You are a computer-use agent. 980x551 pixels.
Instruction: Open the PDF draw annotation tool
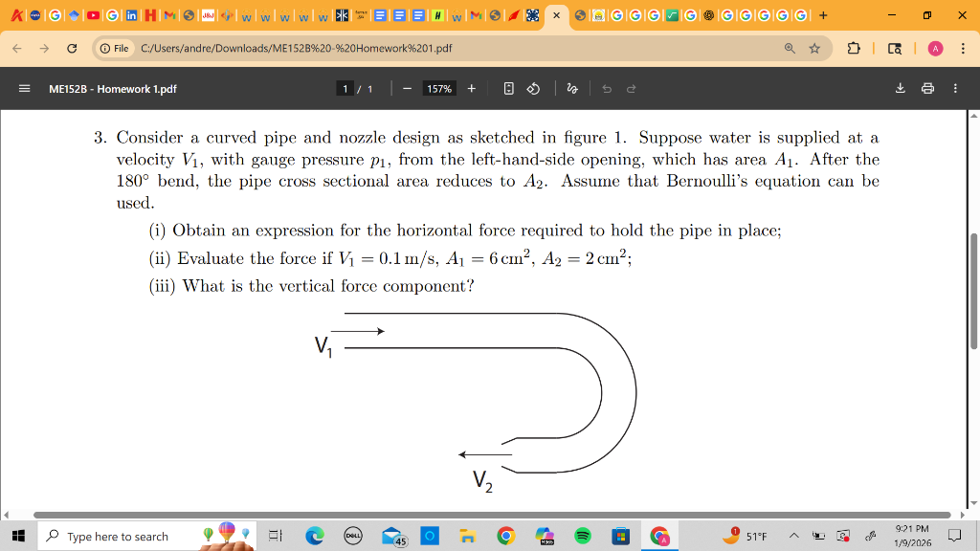(x=572, y=89)
